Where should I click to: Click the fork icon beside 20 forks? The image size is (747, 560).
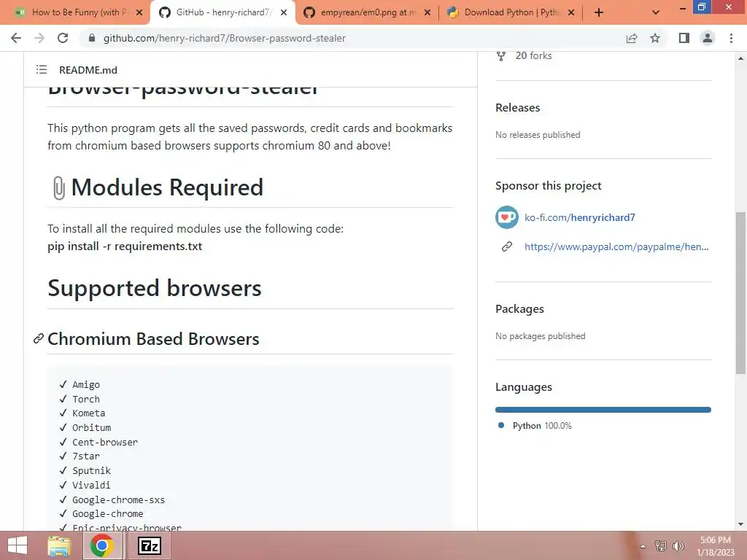click(501, 55)
